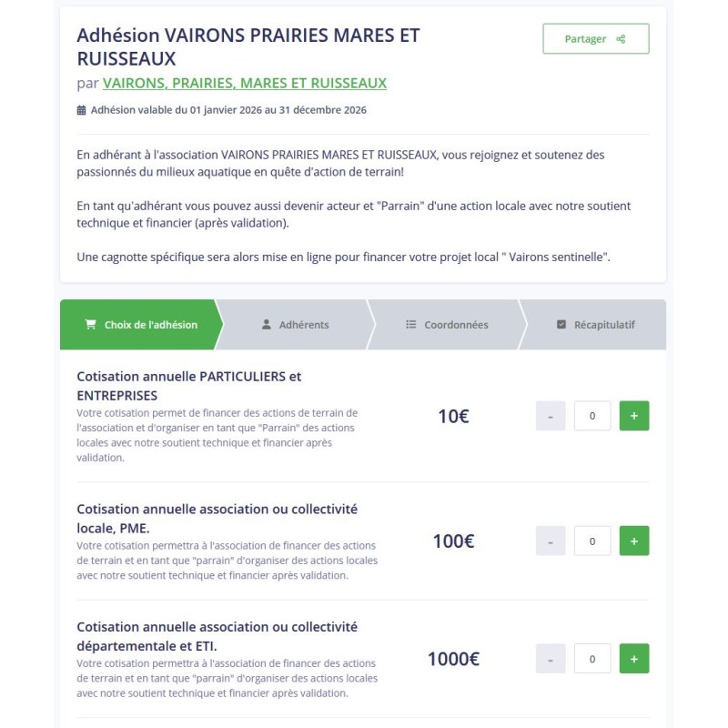Increase quantity for the 100€ cotisation
Screen dimensions: 728x728
pyautogui.click(x=632, y=540)
